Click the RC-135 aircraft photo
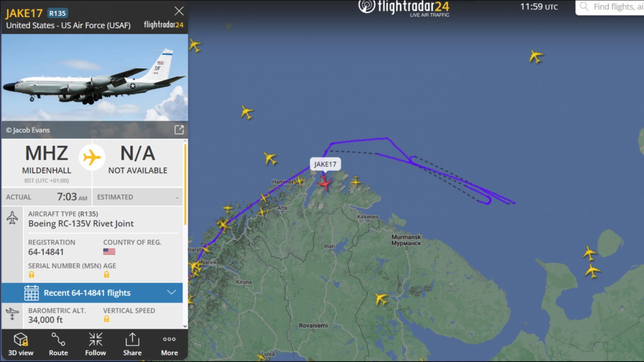 tap(95, 78)
